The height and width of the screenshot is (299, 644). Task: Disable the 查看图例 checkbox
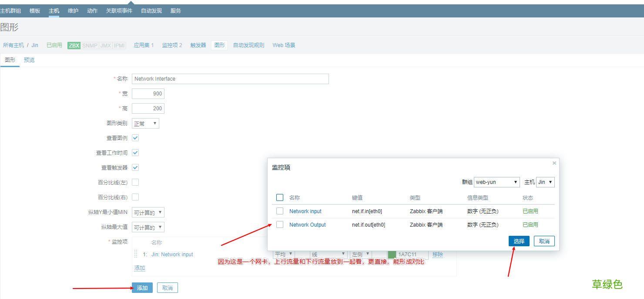[135, 137]
